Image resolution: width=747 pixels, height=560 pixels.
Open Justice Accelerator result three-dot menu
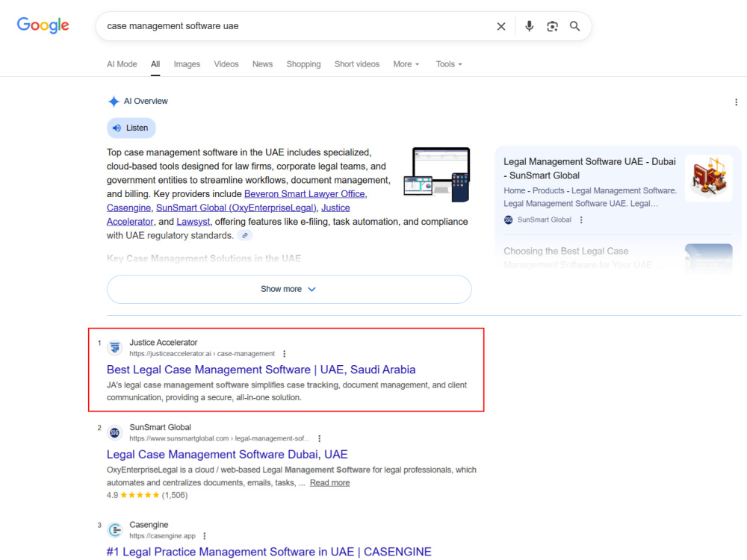click(x=285, y=354)
